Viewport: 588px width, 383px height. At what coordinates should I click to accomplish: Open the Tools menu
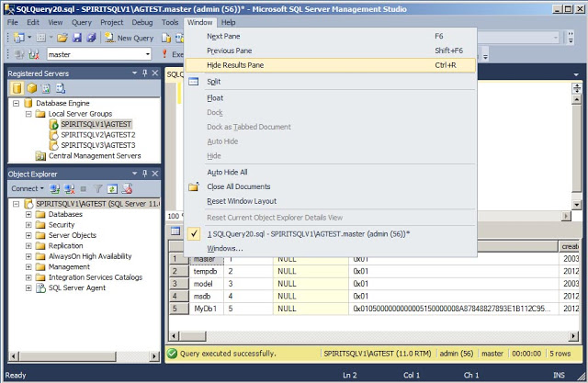point(170,22)
